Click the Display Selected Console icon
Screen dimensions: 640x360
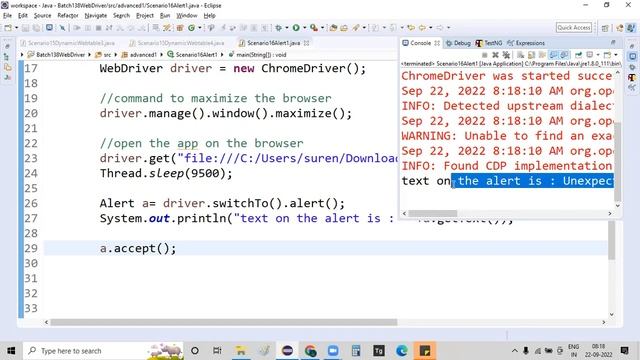click(589, 55)
